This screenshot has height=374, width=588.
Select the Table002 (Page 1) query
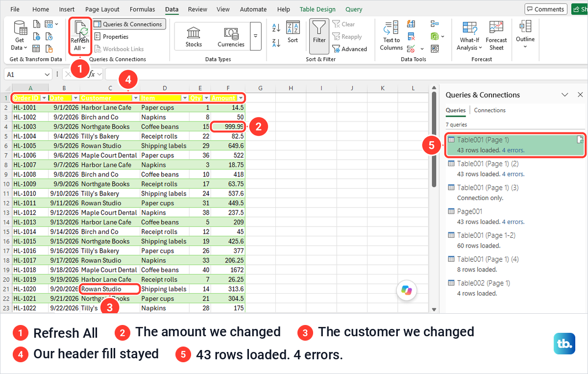click(515, 288)
